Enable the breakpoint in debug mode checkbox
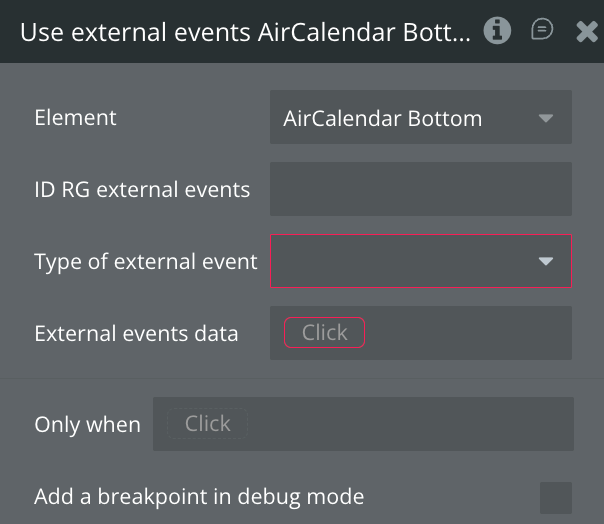Image resolution: width=604 pixels, height=524 pixels. coord(556,497)
